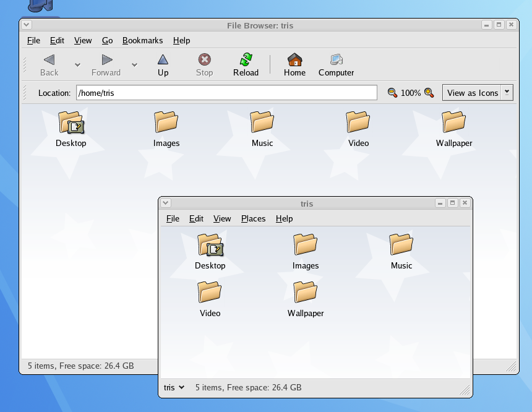Click the 'Location:' label

(54, 93)
